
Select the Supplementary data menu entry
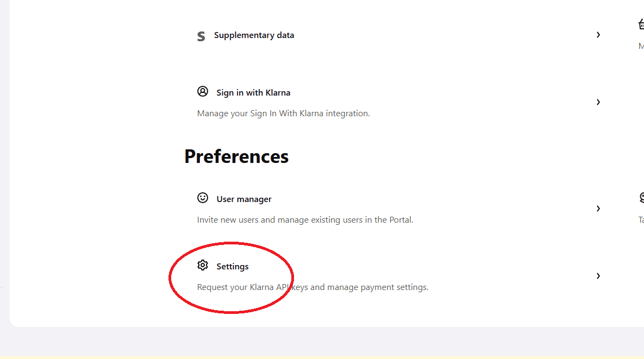[254, 35]
